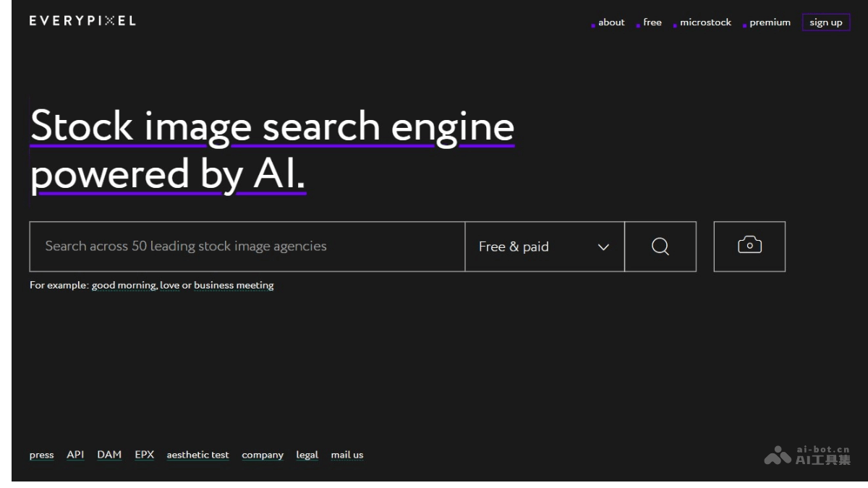Go to the microstock section

click(x=705, y=22)
